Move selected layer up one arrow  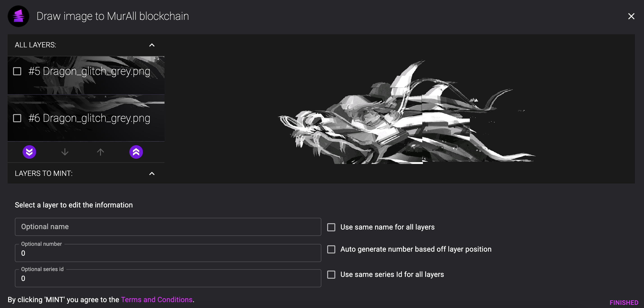[100, 152]
